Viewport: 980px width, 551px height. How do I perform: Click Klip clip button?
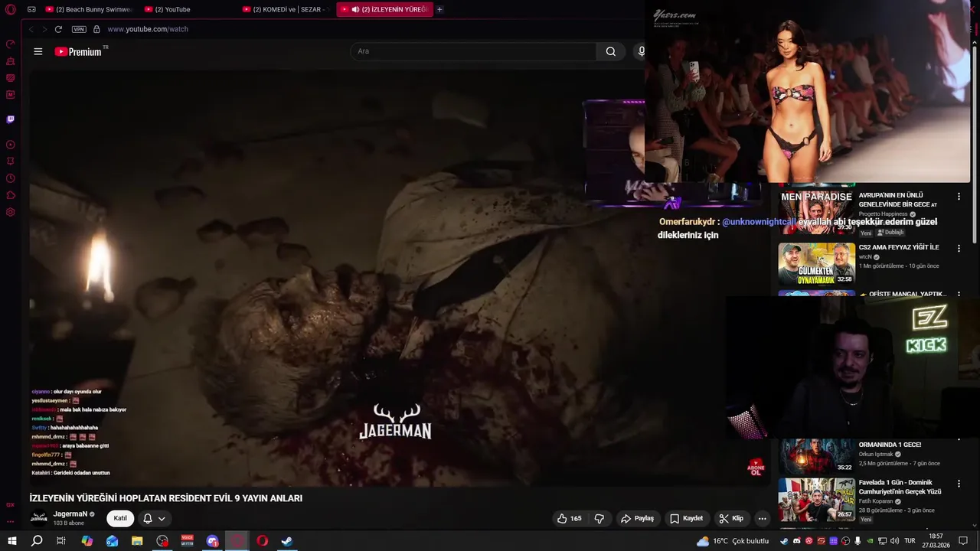coord(731,518)
